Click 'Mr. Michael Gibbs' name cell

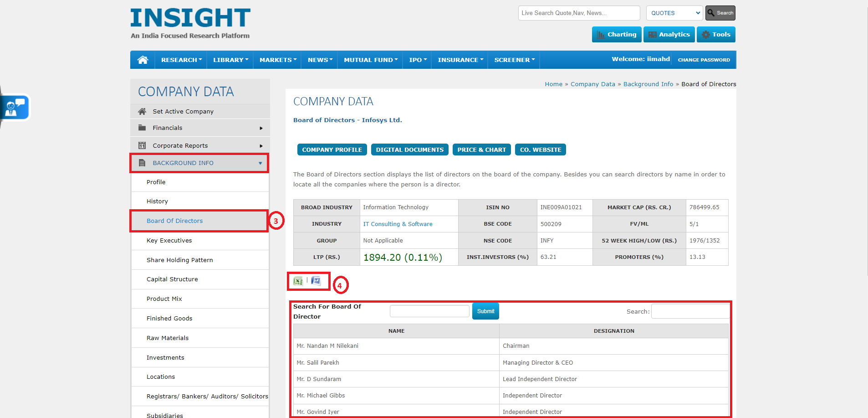(396, 395)
